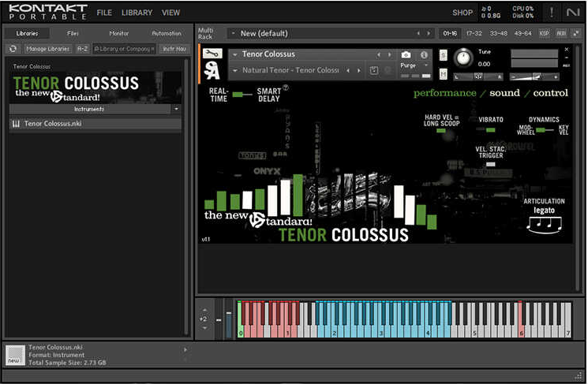Adjust the Tune knob
588x384 pixels.
click(464, 58)
